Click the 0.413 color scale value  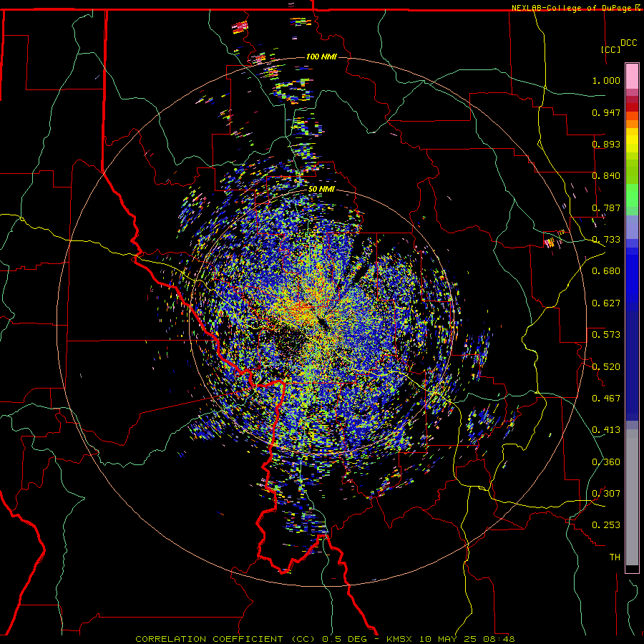point(606,430)
